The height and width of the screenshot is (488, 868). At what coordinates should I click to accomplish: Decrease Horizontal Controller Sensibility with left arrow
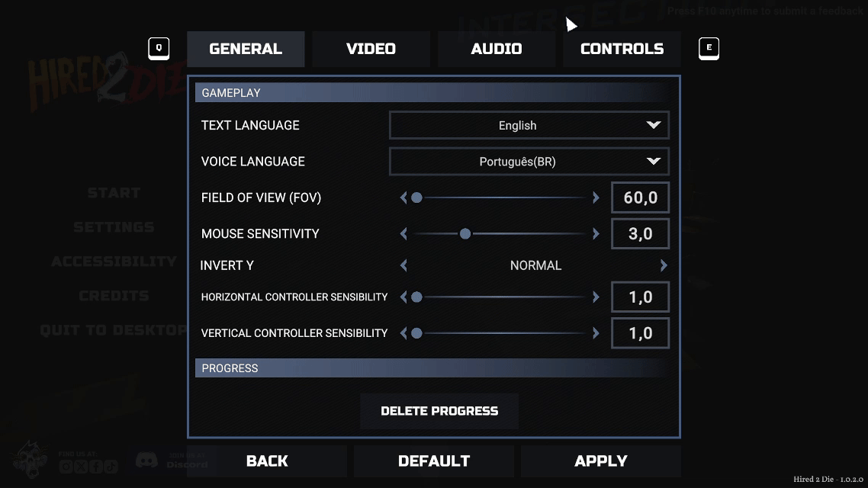point(403,297)
